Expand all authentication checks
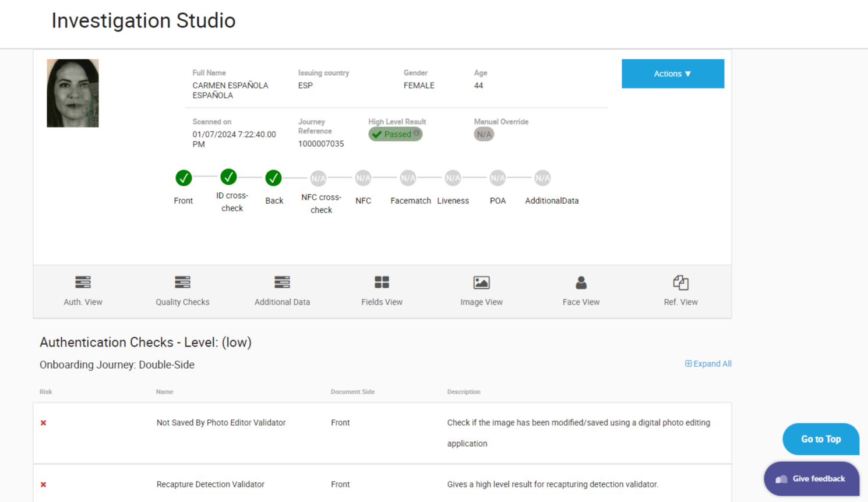The image size is (868, 502). [x=708, y=364]
